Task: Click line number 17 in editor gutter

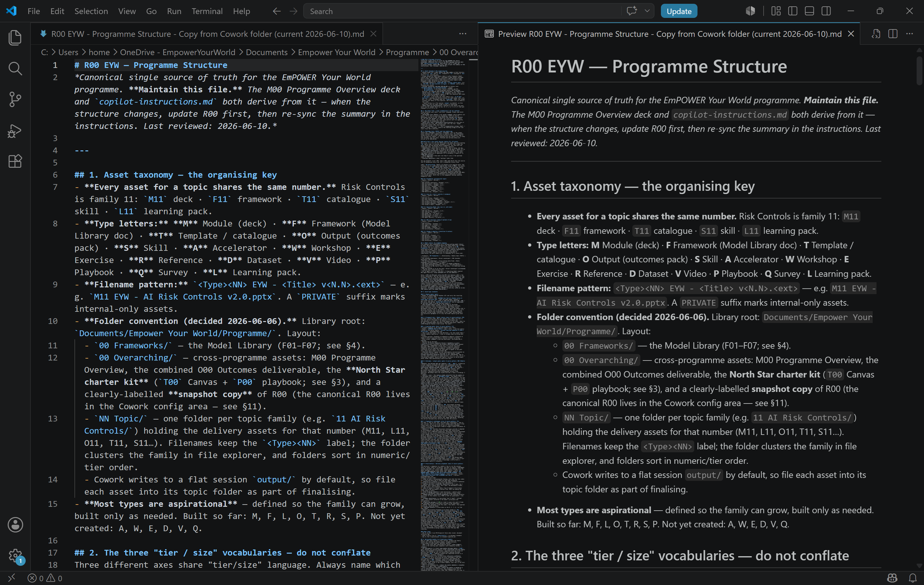Action: [x=53, y=552]
